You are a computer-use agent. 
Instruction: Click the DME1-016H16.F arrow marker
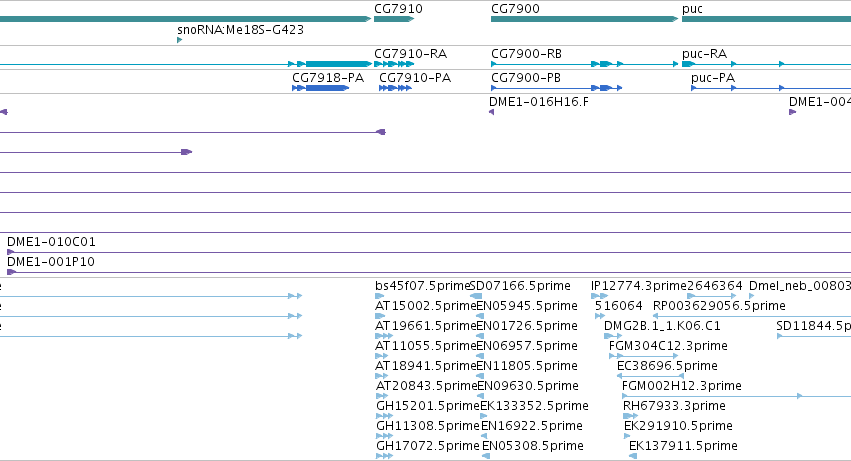(492, 112)
